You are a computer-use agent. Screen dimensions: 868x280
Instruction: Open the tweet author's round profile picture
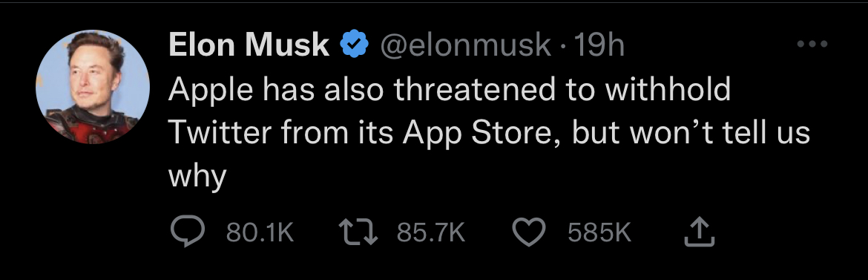click(93, 87)
